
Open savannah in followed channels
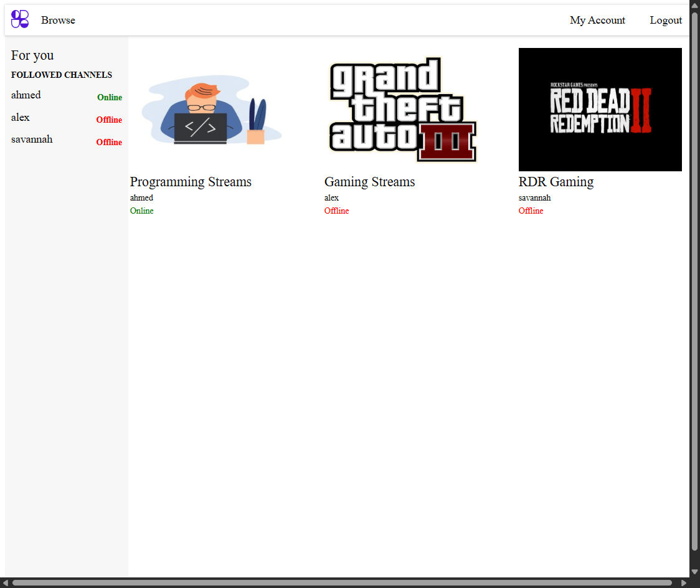tap(32, 140)
